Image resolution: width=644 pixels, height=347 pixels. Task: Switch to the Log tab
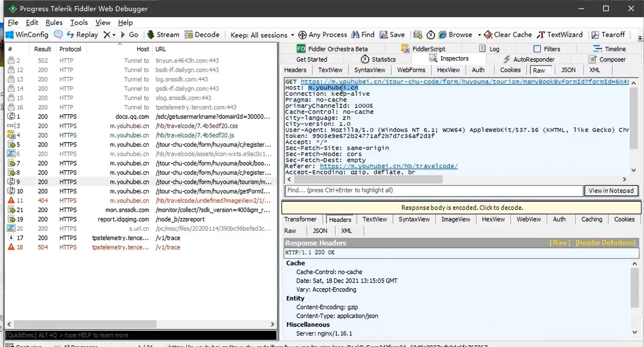489,49
